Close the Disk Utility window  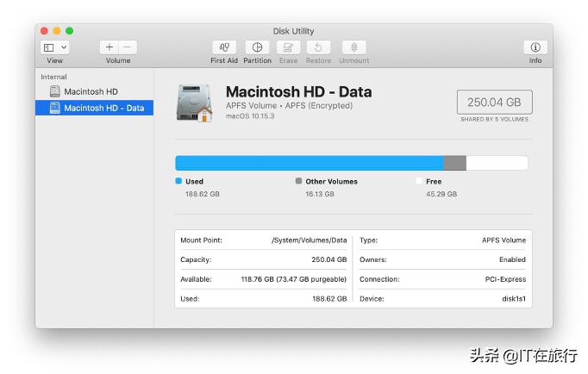(44, 31)
